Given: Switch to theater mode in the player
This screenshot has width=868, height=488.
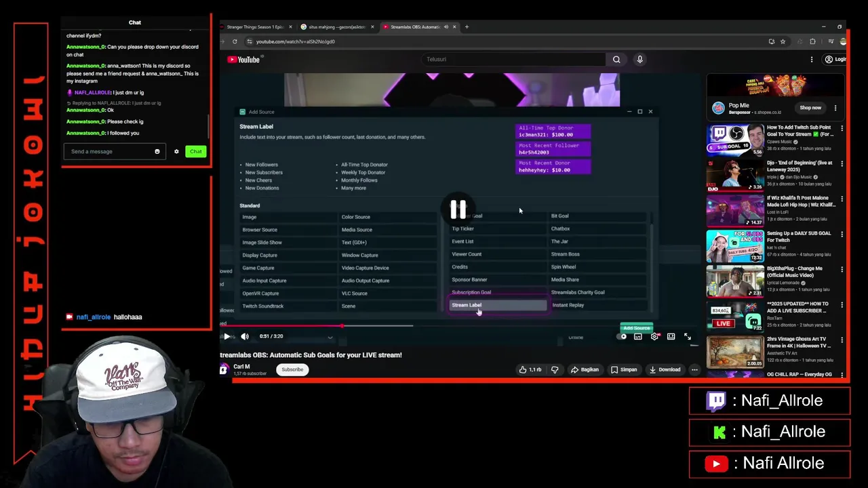Looking at the screenshot, I should click(671, 336).
